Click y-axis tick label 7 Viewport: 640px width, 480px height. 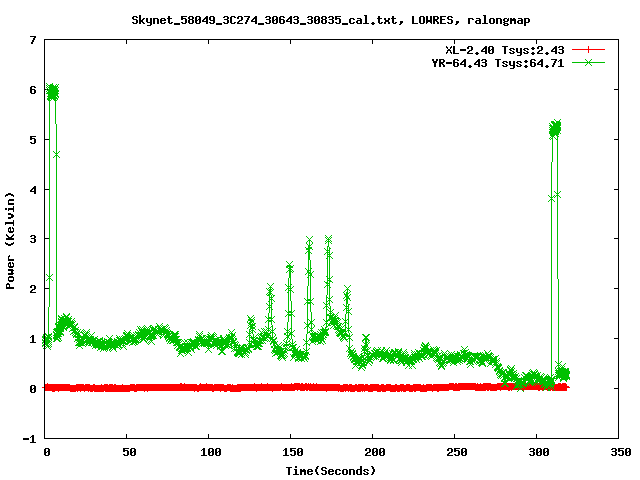pyautogui.click(x=33, y=40)
